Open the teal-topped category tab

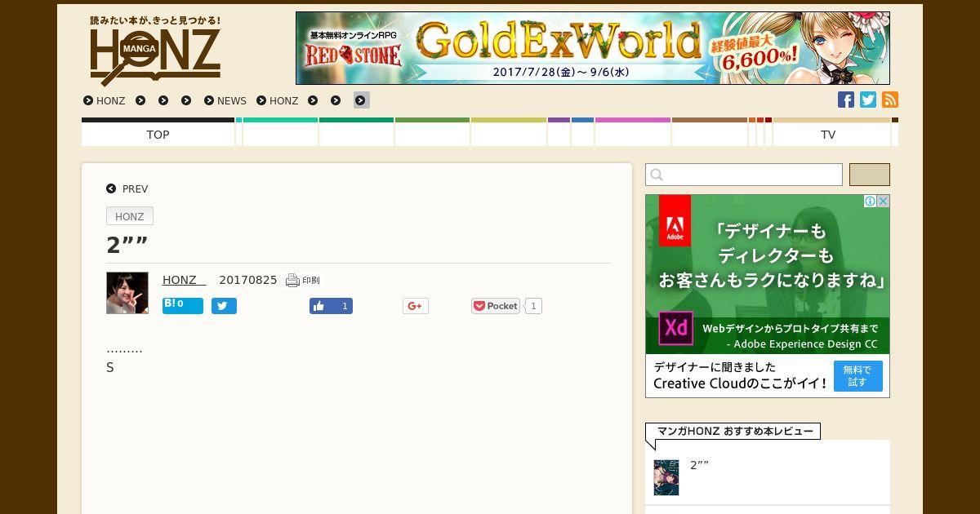(x=280, y=132)
